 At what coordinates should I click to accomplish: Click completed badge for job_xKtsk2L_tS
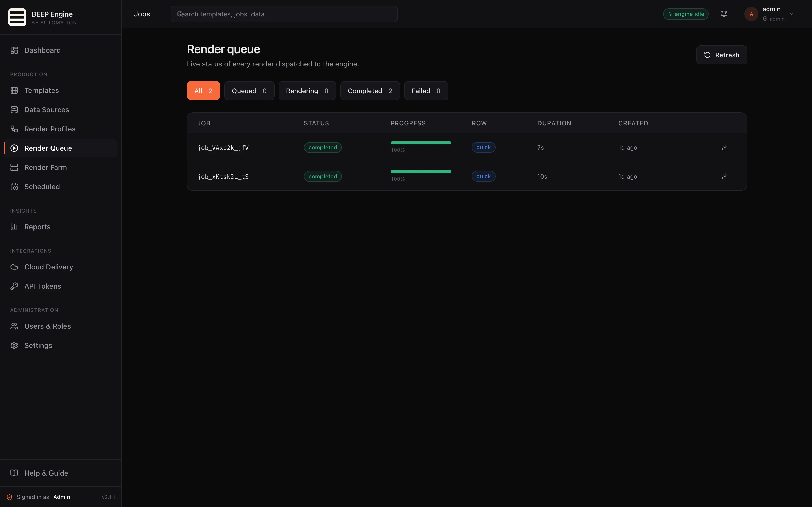(323, 176)
